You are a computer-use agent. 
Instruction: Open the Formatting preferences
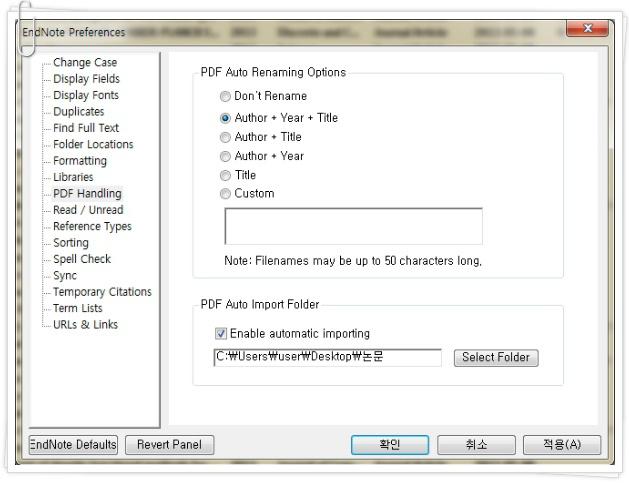tap(80, 161)
